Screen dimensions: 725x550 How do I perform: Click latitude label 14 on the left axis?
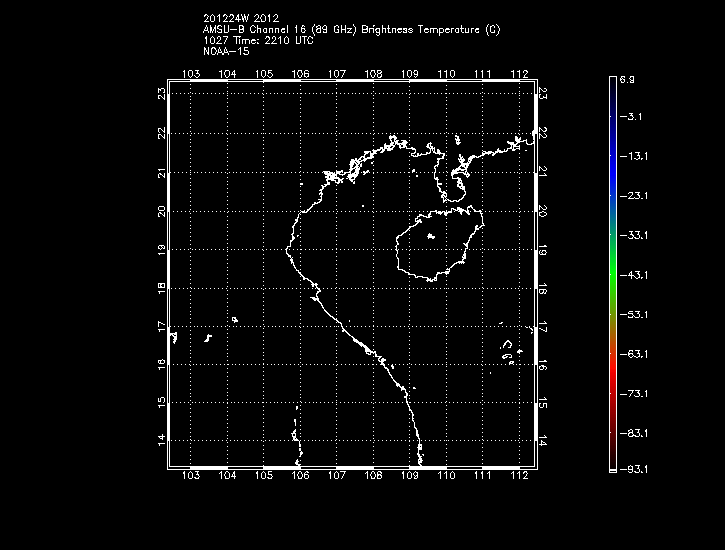tap(160, 440)
